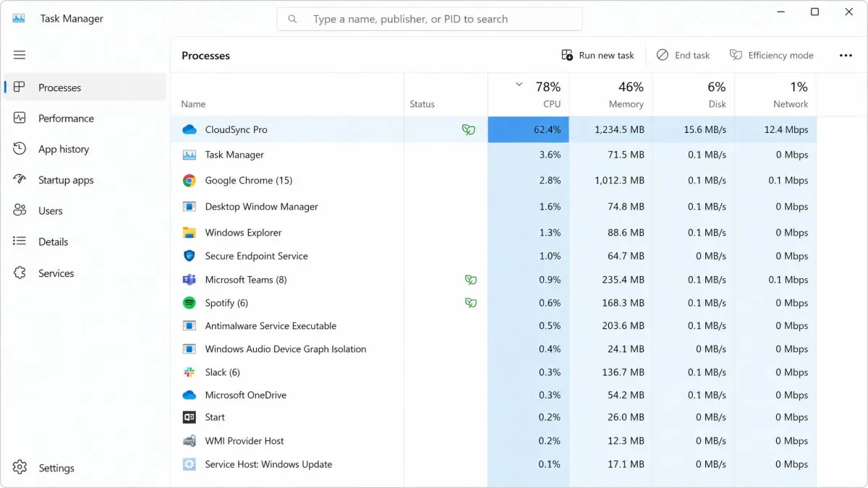Select the Spotify (6) process name

pos(226,303)
